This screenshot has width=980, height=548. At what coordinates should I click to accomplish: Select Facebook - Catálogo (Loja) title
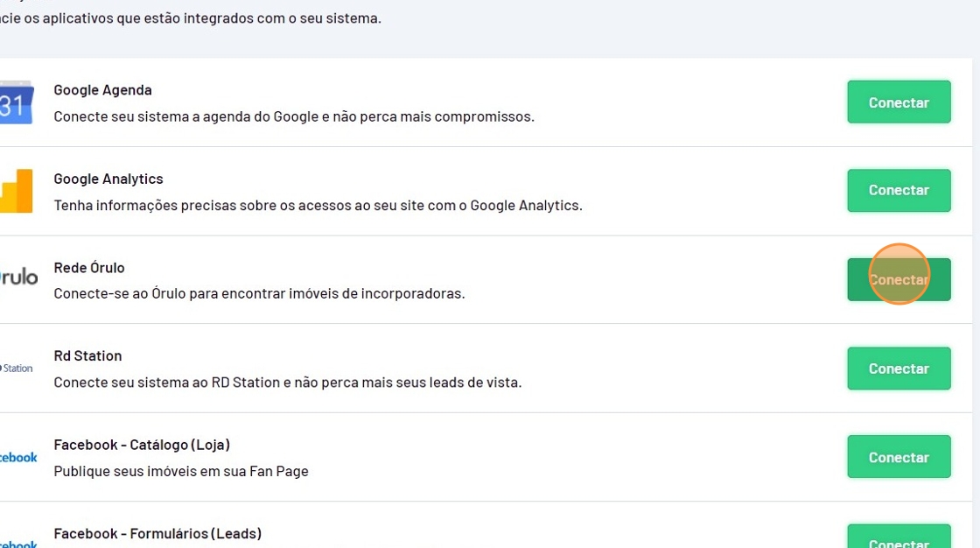(x=142, y=445)
